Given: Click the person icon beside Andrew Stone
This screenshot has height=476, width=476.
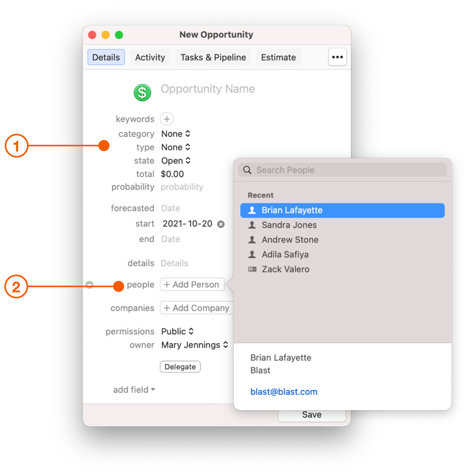Looking at the screenshot, I should coord(252,240).
